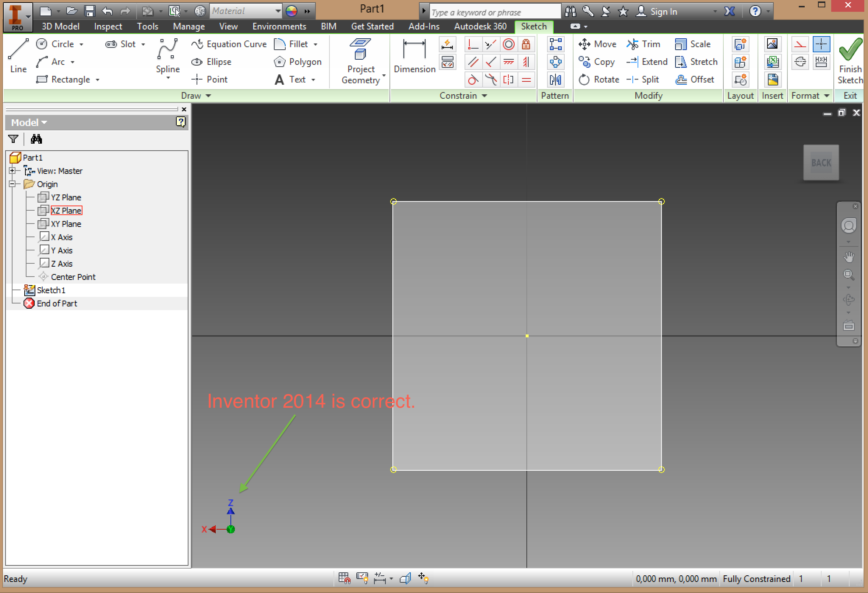
Task: Collapse the Origin folder node
Action: coord(12,184)
